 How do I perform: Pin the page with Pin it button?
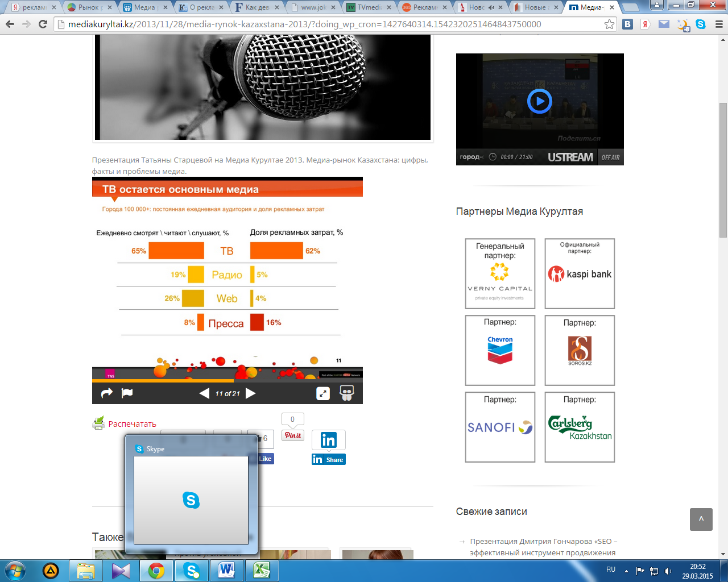293,435
